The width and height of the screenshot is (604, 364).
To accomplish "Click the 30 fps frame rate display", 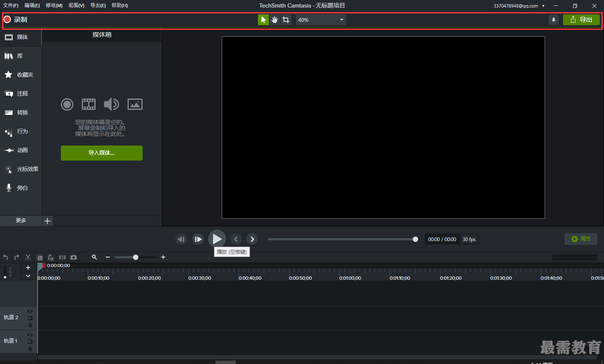I will (469, 239).
